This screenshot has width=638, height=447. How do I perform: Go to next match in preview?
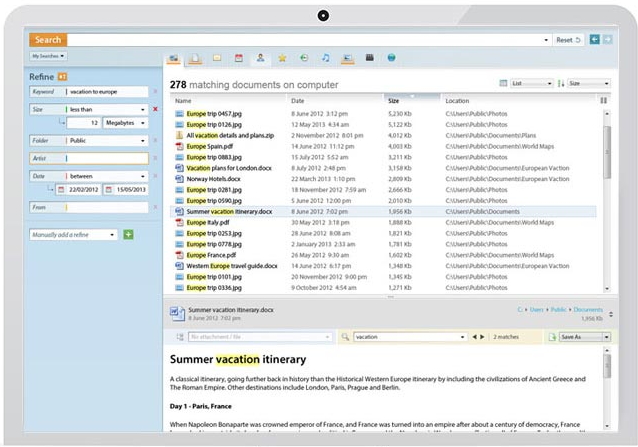(482, 337)
